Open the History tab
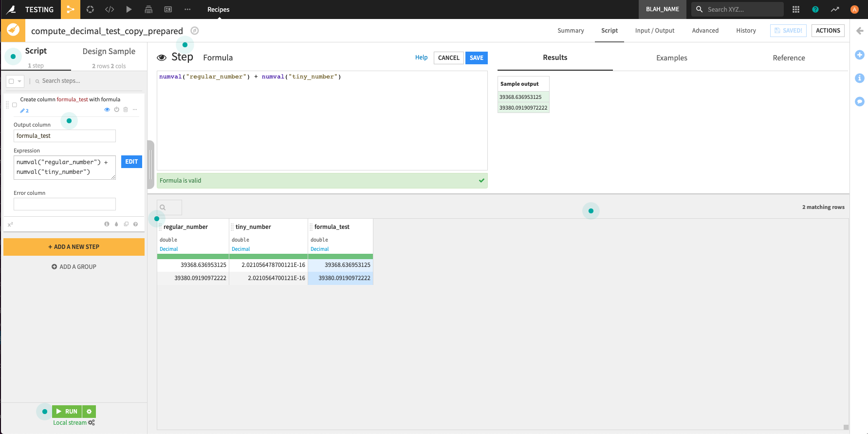The height and width of the screenshot is (434, 868). [x=746, y=31]
